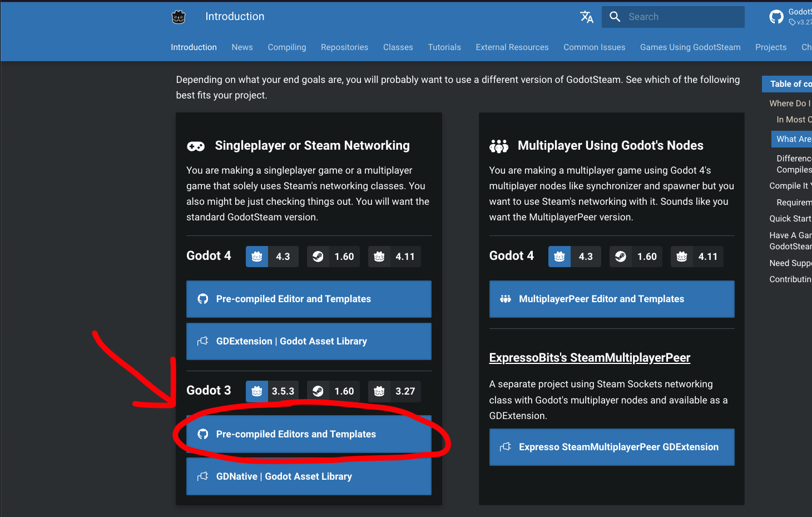
Task: Click the Godot 4.3 version badge in Singleplayer card
Action: 272,257
